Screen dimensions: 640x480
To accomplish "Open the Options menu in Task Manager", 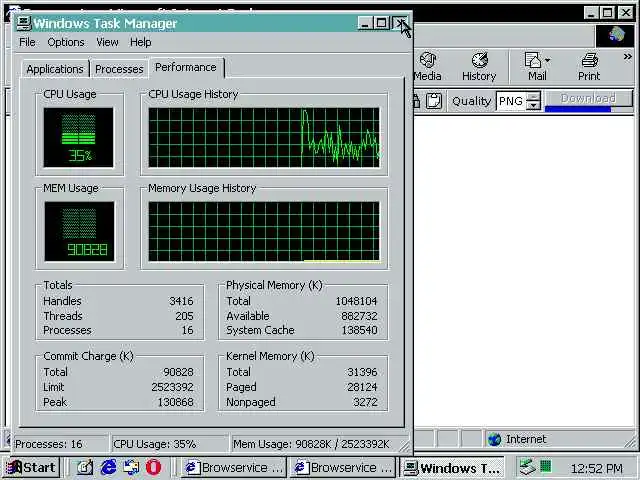I will click(66, 42).
